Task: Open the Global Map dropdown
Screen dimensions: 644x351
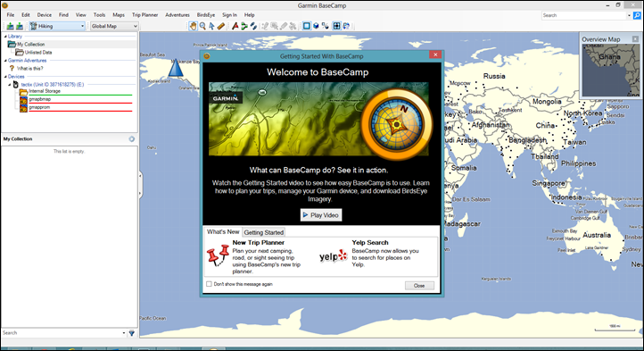Action: [114, 26]
